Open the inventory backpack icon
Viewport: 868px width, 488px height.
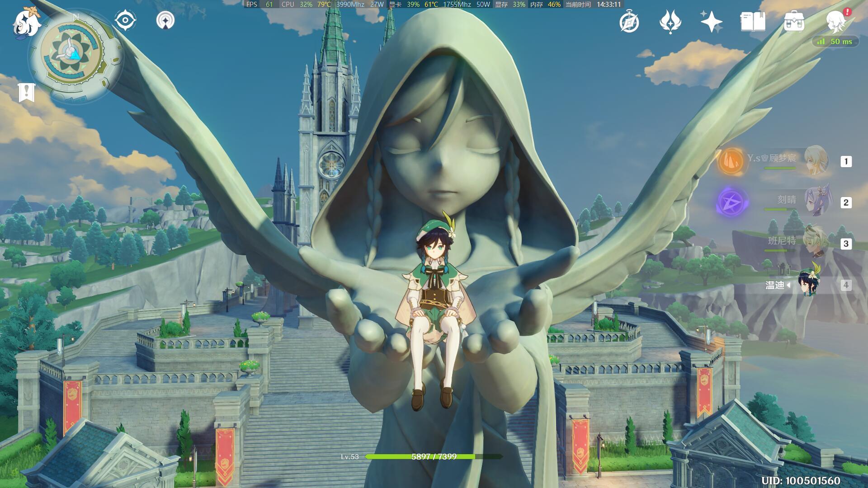click(794, 22)
